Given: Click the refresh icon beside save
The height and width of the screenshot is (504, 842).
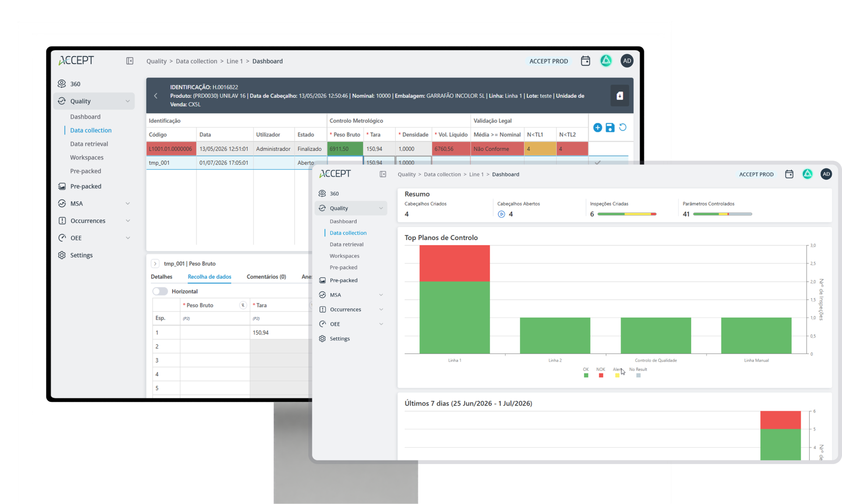Looking at the screenshot, I should pos(623,128).
